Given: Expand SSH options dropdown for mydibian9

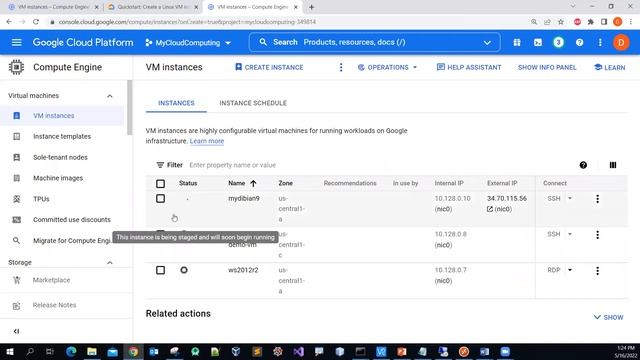Looking at the screenshot, I should click(570, 199).
